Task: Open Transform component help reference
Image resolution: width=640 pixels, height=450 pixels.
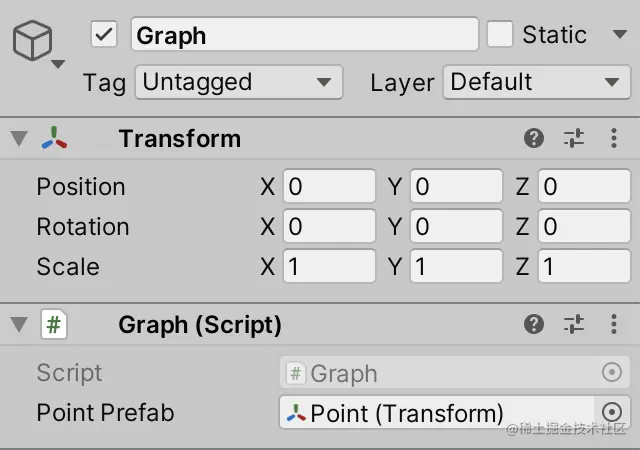Action: point(534,138)
